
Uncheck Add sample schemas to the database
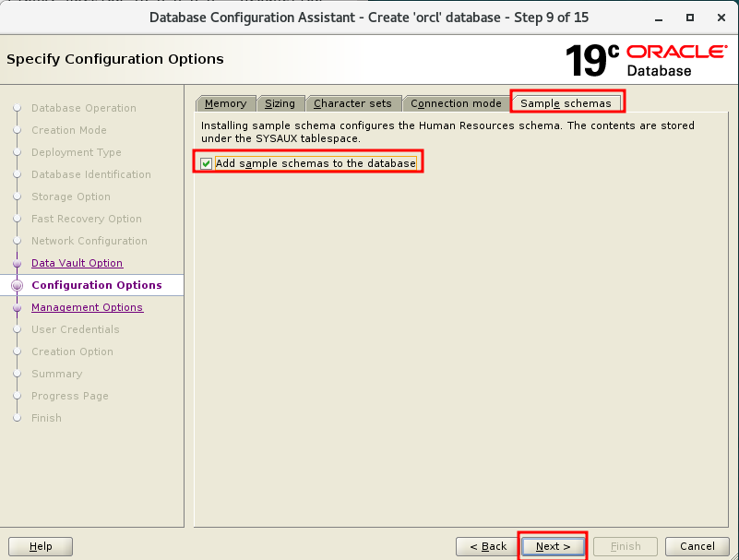[x=206, y=163]
